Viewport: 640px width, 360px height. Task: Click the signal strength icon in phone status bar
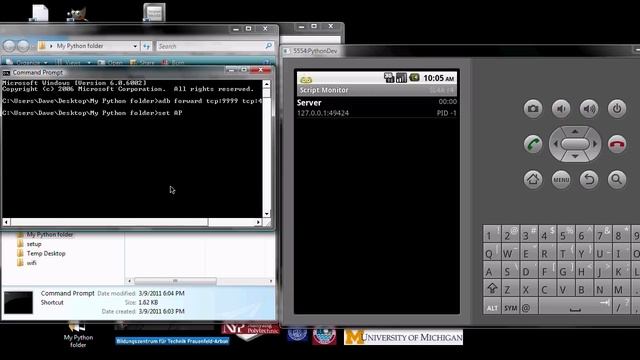(402, 78)
